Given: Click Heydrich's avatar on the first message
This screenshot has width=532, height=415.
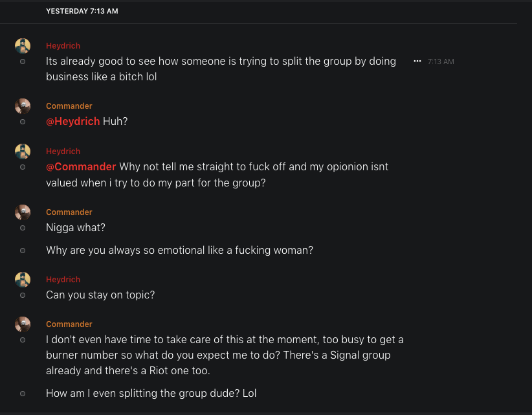Looking at the screenshot, I should click(x=23, y=46).
